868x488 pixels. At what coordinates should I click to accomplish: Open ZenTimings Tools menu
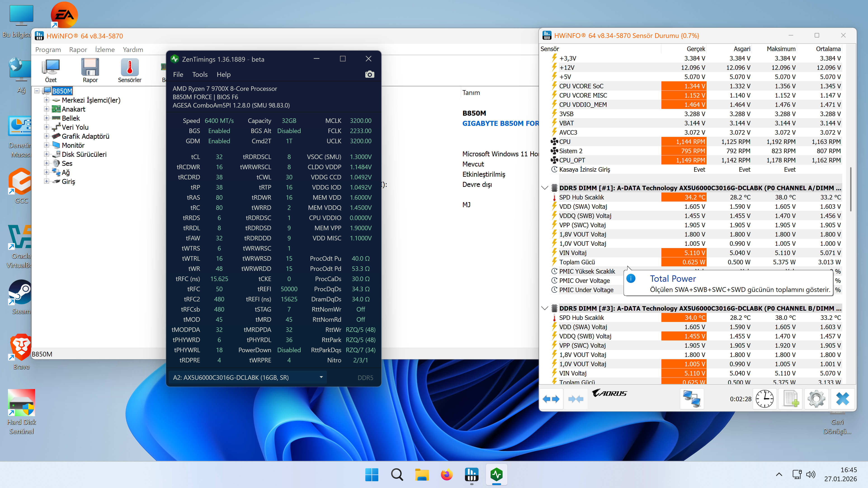point(200,74)
